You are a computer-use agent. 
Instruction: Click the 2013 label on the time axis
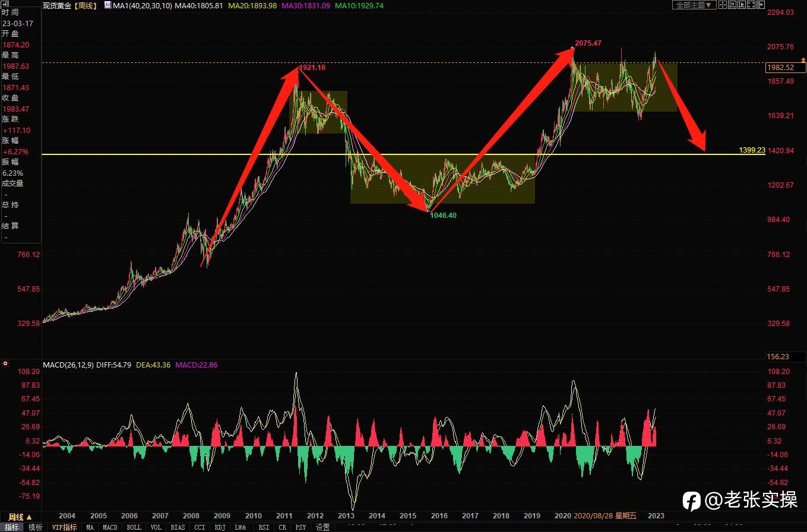[x=346, y=516]
